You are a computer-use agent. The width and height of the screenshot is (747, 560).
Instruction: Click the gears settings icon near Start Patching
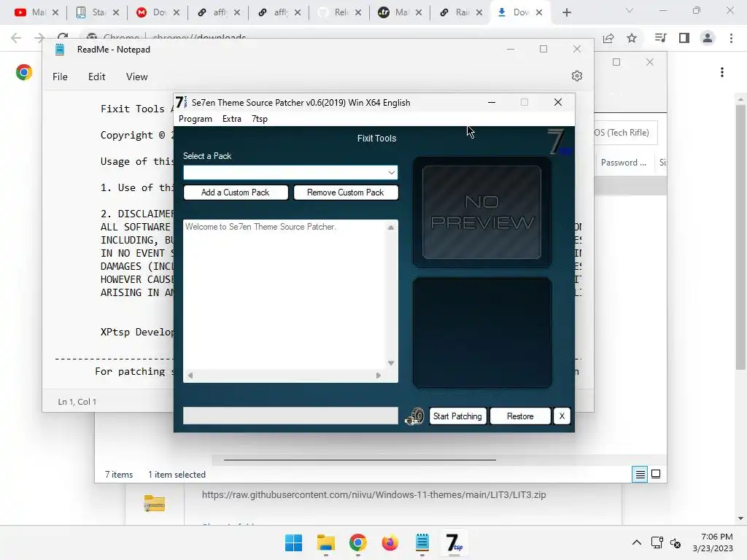414,416
